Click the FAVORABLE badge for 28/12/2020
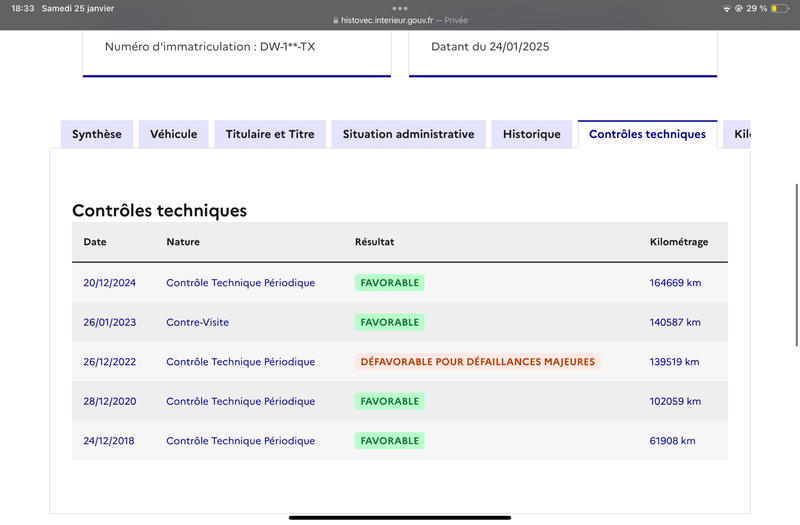 [x=390, y=402]
